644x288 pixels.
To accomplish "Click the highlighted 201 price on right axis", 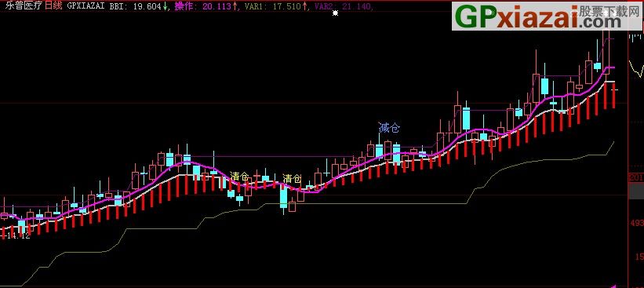I will (x=636, y=177).
